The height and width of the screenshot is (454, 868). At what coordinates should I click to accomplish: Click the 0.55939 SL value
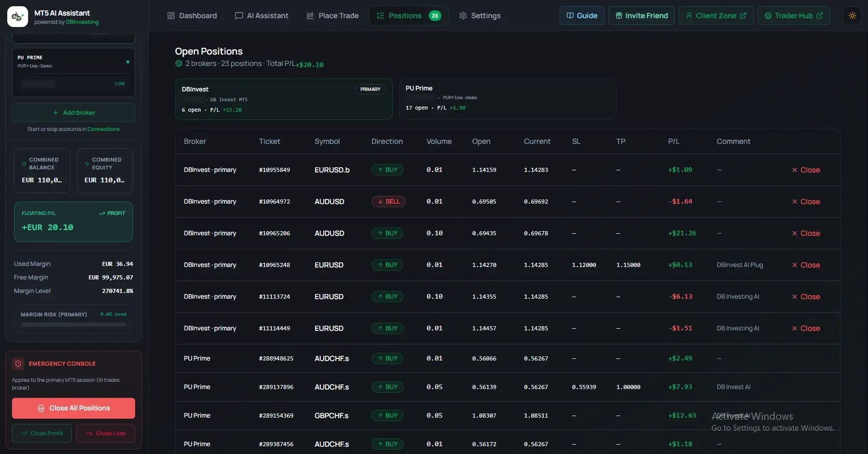584,387
